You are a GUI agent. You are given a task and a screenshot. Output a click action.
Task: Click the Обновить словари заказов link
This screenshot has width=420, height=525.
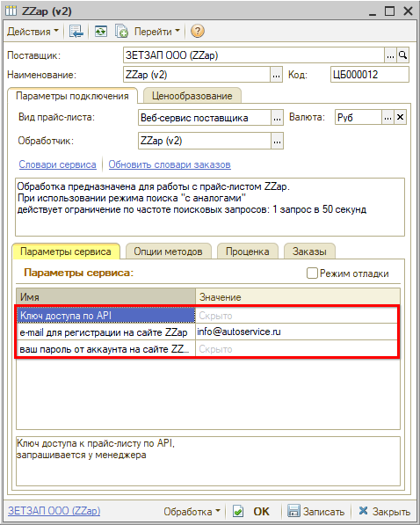click(x=170, y=164)
